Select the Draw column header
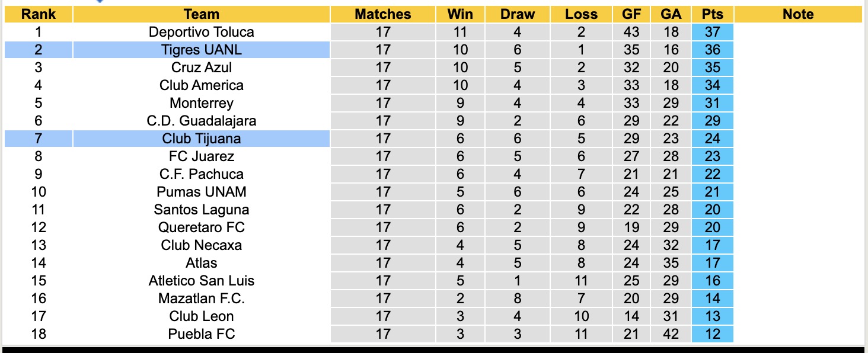 pos(517,14)
